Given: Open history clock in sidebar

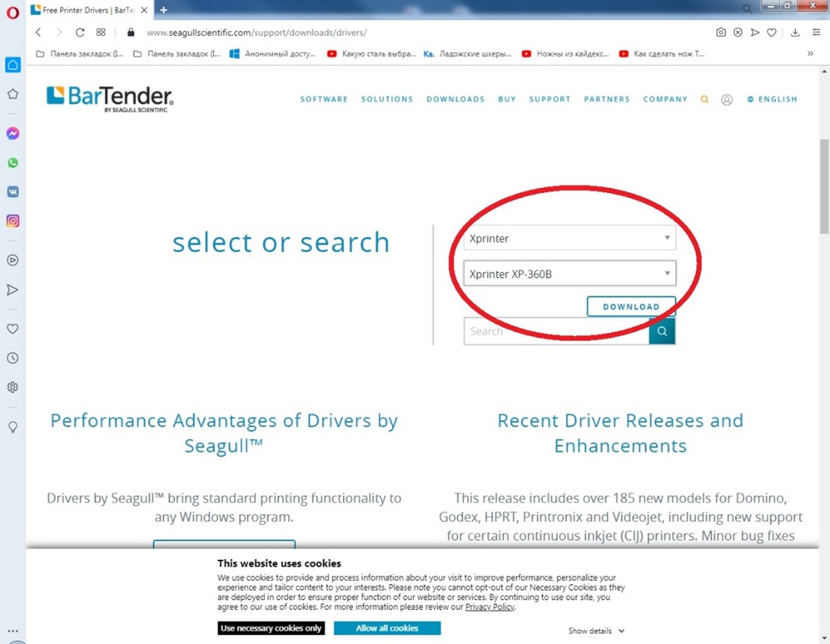Looking at the screenshot, I should 13,358.
